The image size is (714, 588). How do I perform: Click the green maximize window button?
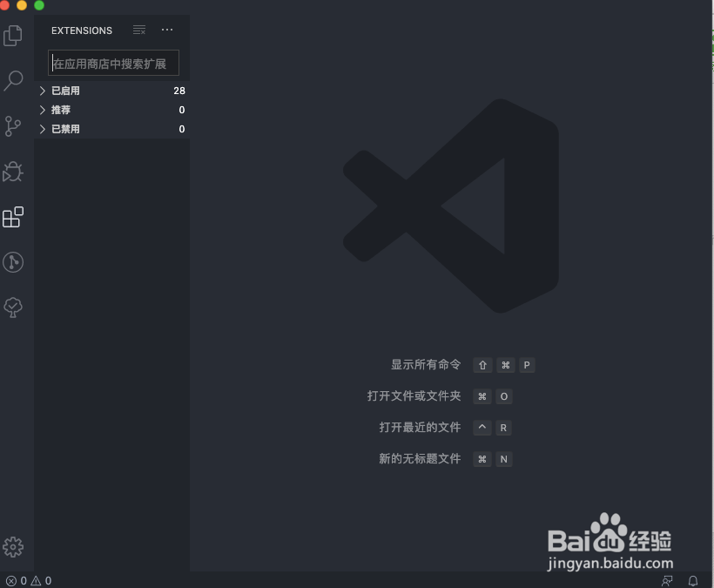[39, 5]
